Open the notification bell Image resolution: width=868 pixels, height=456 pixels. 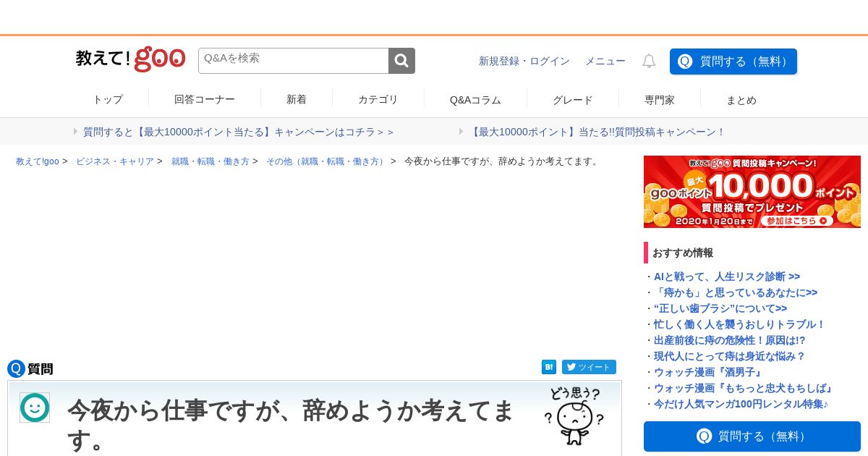click(x=649, y=62)
